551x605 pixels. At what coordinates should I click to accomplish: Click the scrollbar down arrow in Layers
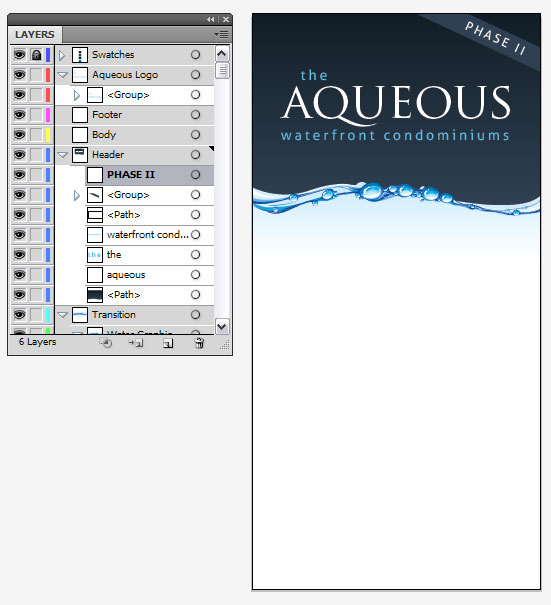coord(222,326)
